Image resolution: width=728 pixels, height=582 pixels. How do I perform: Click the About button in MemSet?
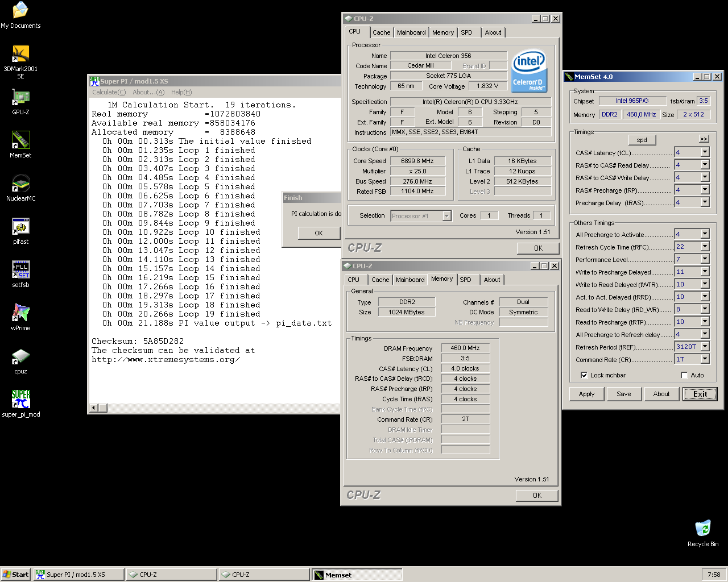pyautogui.click(x=661, y=394)
